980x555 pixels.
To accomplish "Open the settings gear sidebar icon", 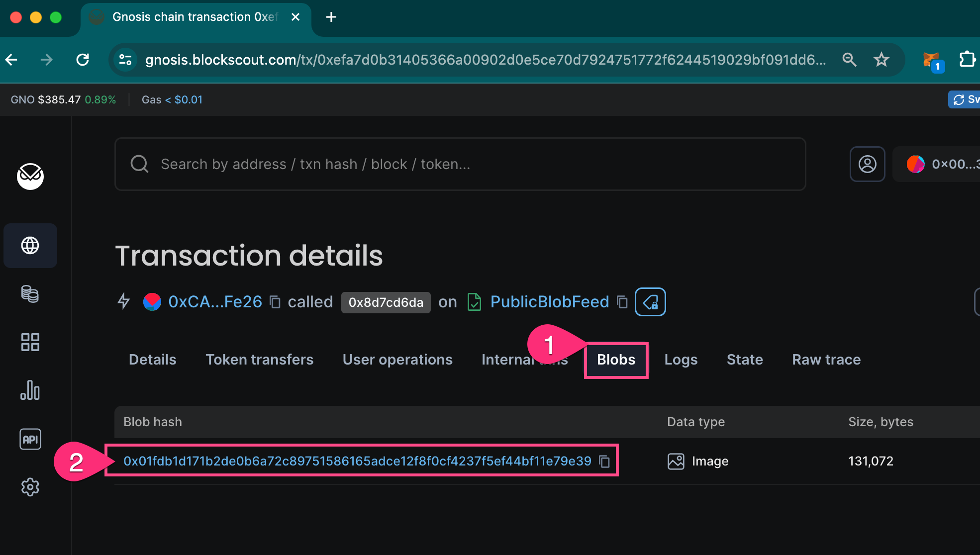I will click(x=30, y=487).
